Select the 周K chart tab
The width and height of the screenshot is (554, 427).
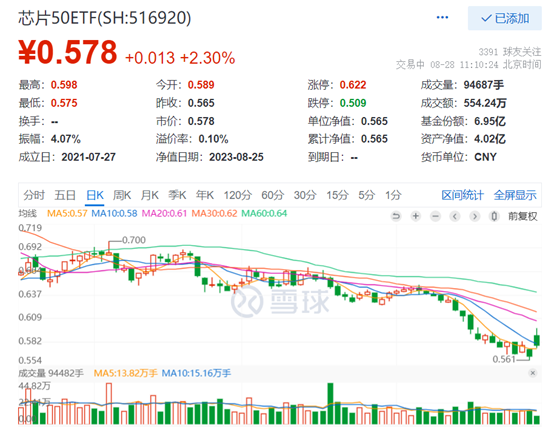(x=122, y=195)
